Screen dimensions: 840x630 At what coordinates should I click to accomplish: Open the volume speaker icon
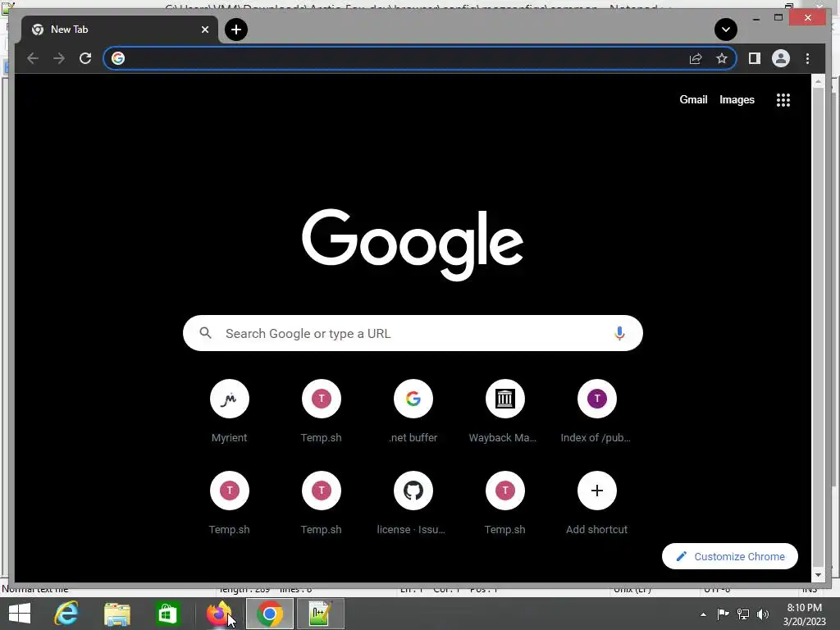pos(763,614)
